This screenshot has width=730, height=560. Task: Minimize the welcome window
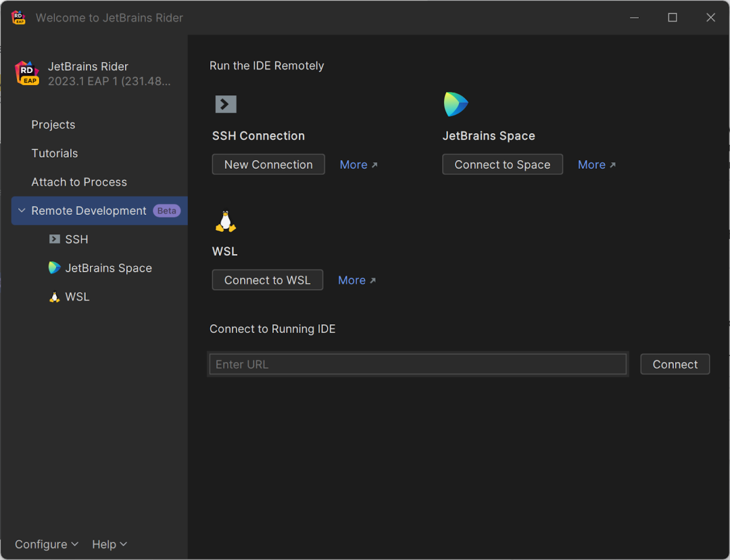[x=634, y=18]
